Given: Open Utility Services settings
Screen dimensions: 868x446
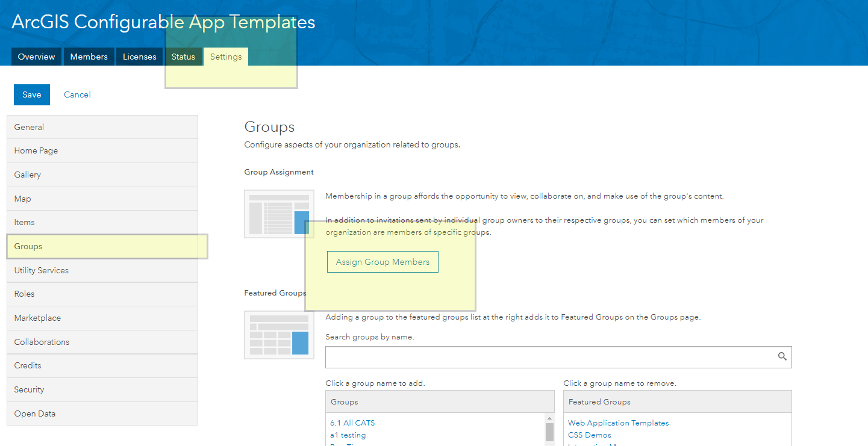Looking at the screenshot, I should click(102, 270).
